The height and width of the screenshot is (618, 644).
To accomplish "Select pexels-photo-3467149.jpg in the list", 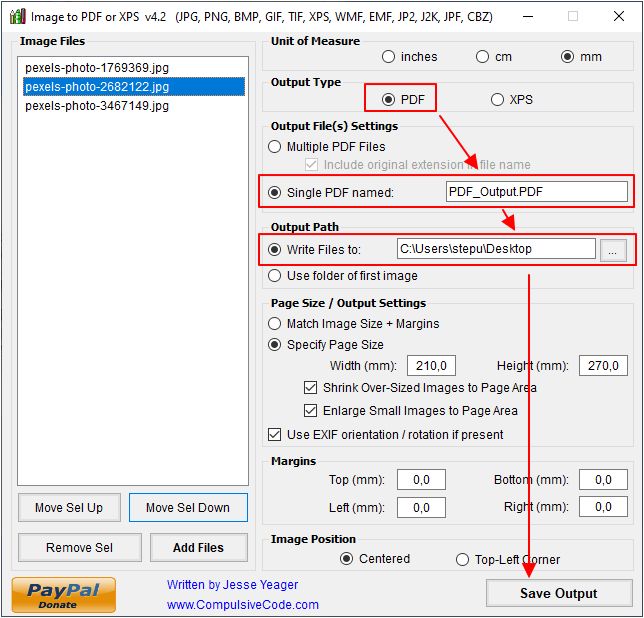I will tap(133, 106).
